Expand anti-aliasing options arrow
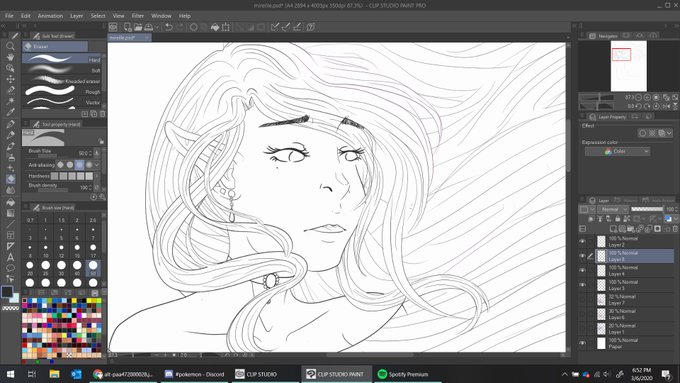680x383 pixels. 97,165
